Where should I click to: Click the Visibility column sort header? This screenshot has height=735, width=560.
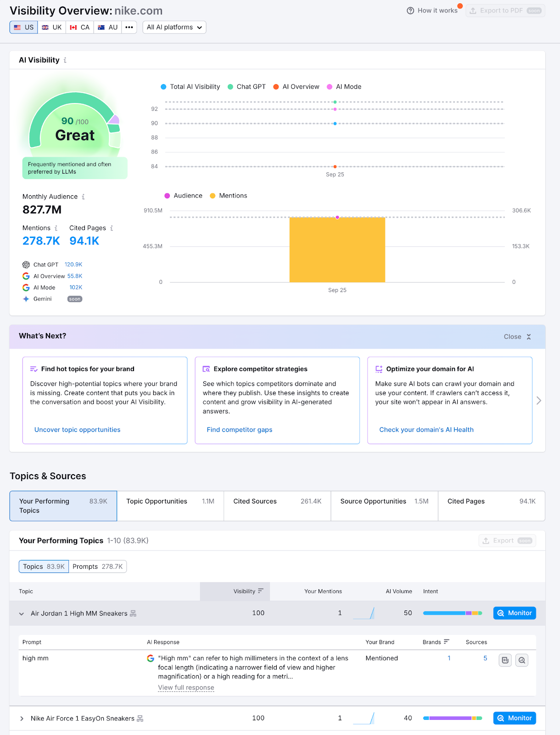click(235, 591)
